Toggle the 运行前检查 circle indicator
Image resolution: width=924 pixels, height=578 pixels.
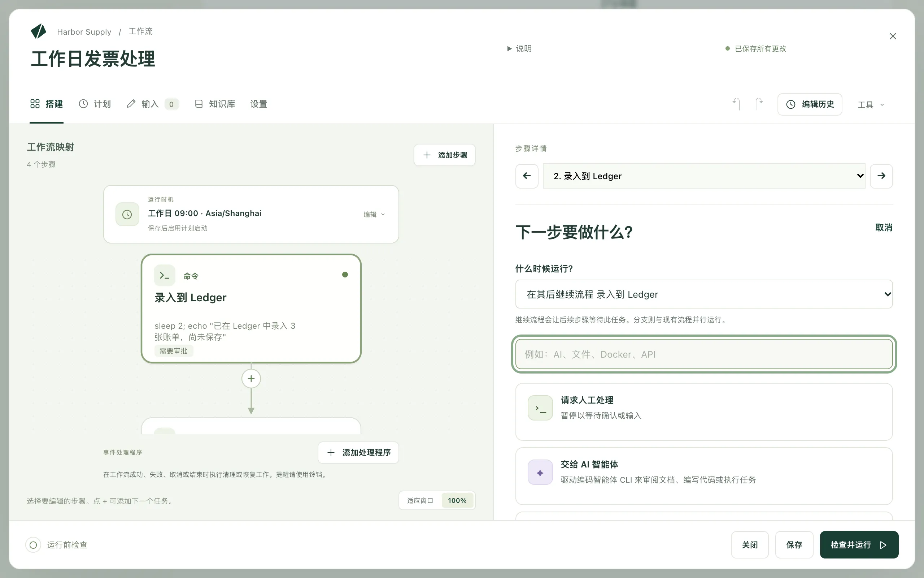[33, 545]
